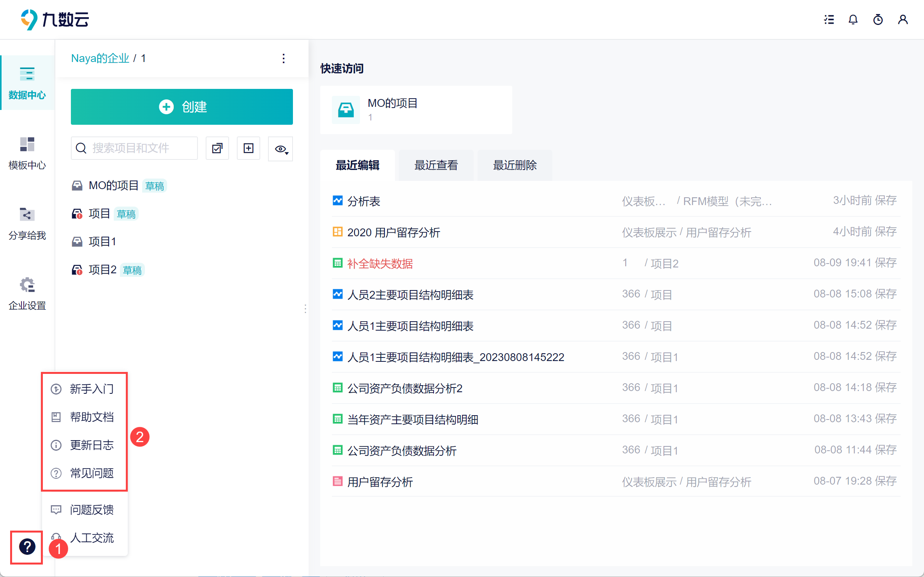924x577 pixels.
Task: Select 帮助文档 from help menu
Action: tap(92, 417)
